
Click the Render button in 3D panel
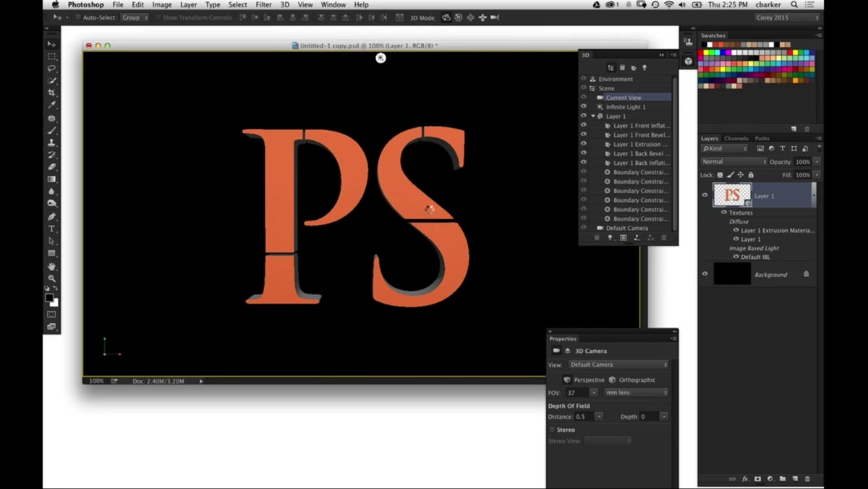click(x=623, y=238)
